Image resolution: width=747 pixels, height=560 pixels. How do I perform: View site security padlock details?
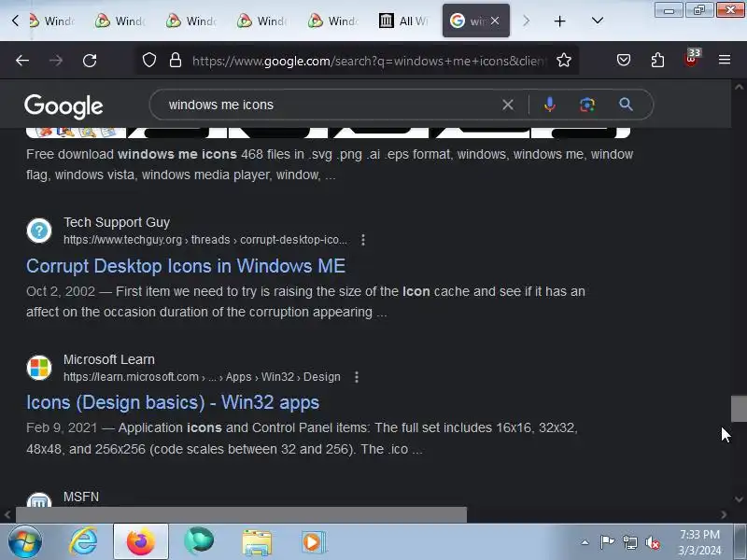[176, 60]
